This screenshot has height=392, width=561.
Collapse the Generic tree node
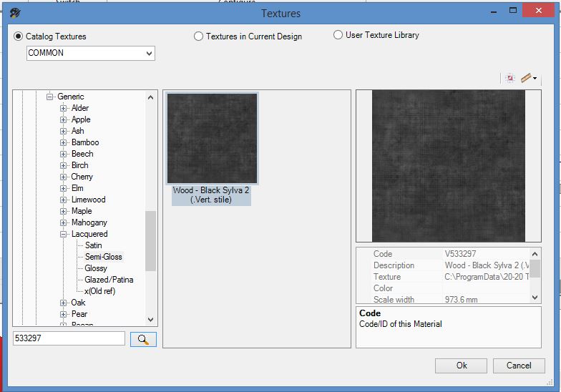[50, 97]
